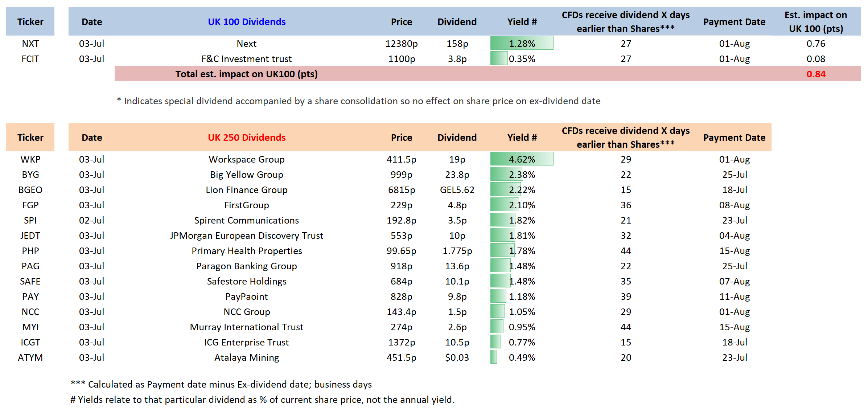This screenshot has width=868, height=413.
Task: Click the 'UK 250 Dividends' red header
Action: (247, 138)
